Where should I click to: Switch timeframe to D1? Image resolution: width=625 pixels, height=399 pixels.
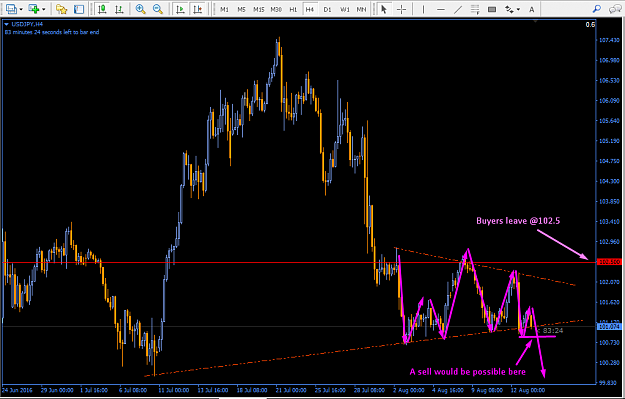coord(327,9)
